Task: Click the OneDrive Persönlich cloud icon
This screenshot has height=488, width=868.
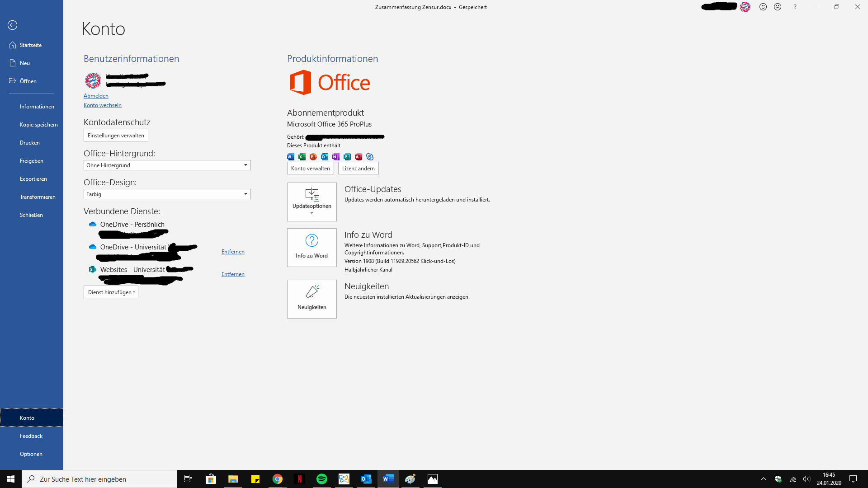Action: (93, 224)
